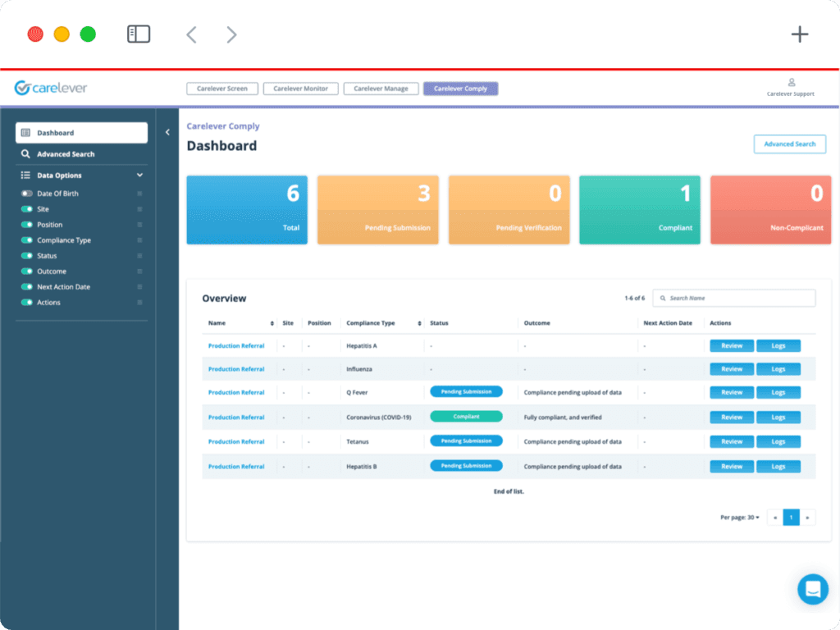This screenshot has height=630, width=840.
Task: Click the drag handle beside Date Of Birth
Action: pyautogui.click(x=139, y=194)
